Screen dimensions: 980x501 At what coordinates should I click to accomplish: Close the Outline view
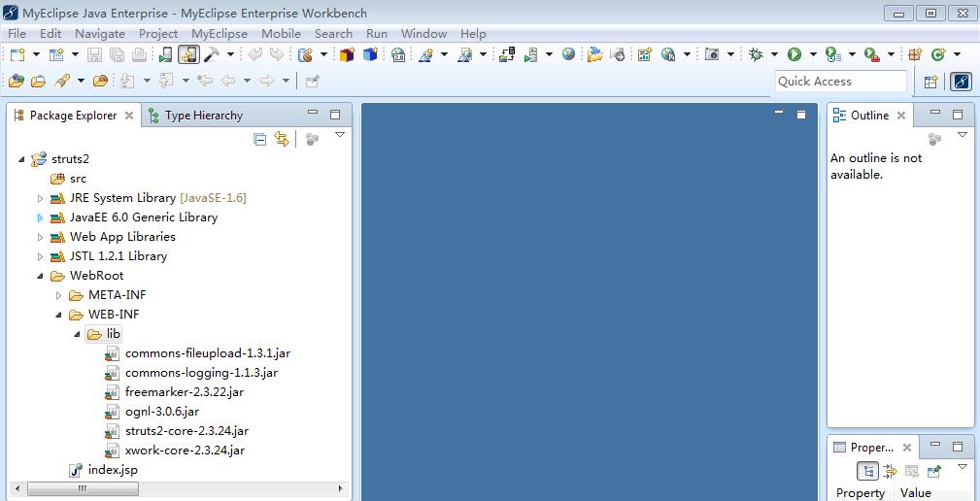901,116
